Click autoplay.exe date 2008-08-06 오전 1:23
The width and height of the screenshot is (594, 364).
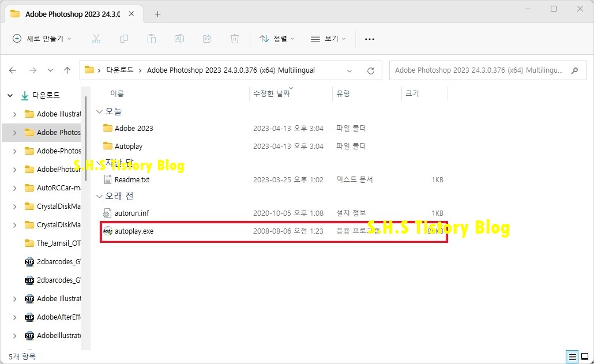click(x=288, y=231)
